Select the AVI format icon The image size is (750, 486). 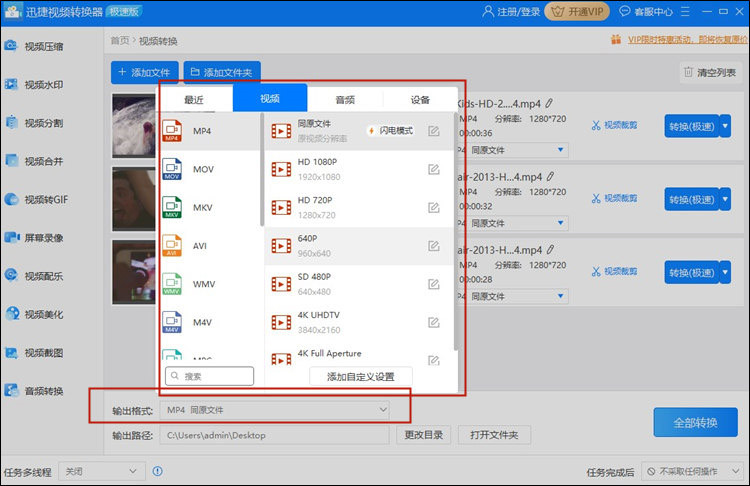(172, 246)
